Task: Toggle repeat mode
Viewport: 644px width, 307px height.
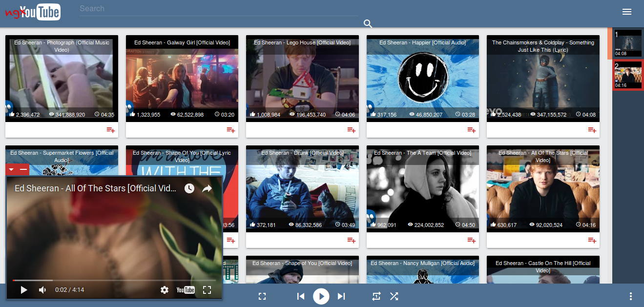Action: [376, 296]
